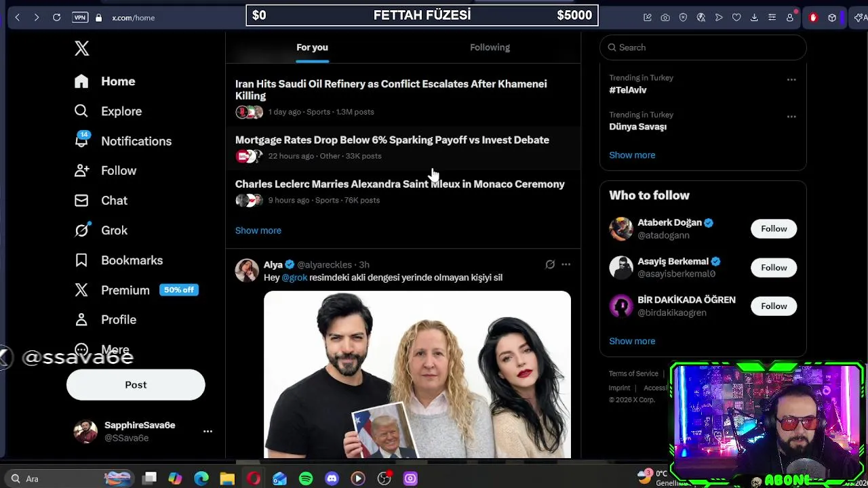Open the Mortgage Rates Drop Below 6% story
868x488 pixels.
[x=392, y=140]
